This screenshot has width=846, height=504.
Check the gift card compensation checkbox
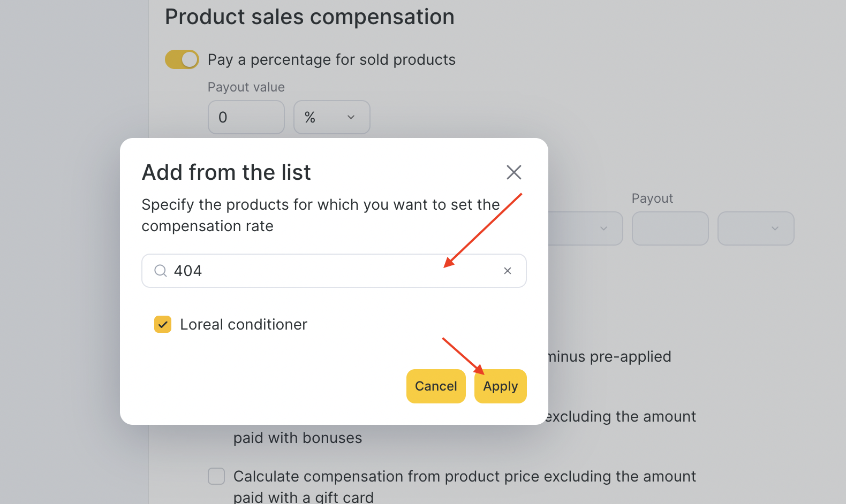pos(216,476)
